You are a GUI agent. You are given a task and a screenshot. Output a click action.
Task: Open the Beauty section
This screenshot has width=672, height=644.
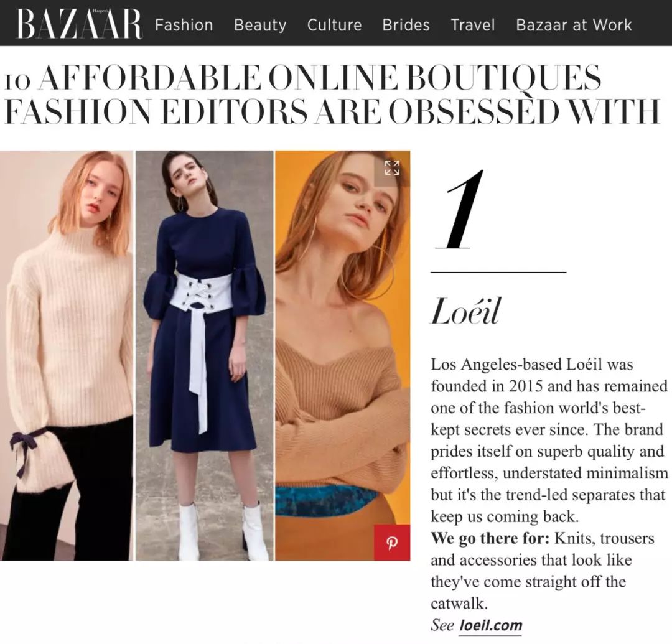click(260, 25)
